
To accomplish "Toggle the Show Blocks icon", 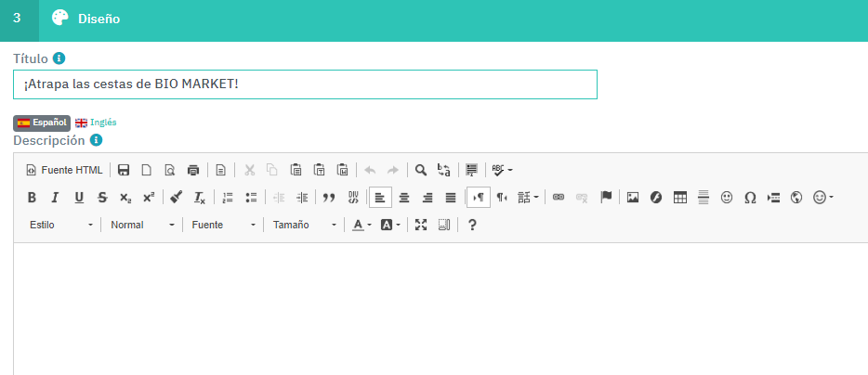I will [x=444, y=226].
